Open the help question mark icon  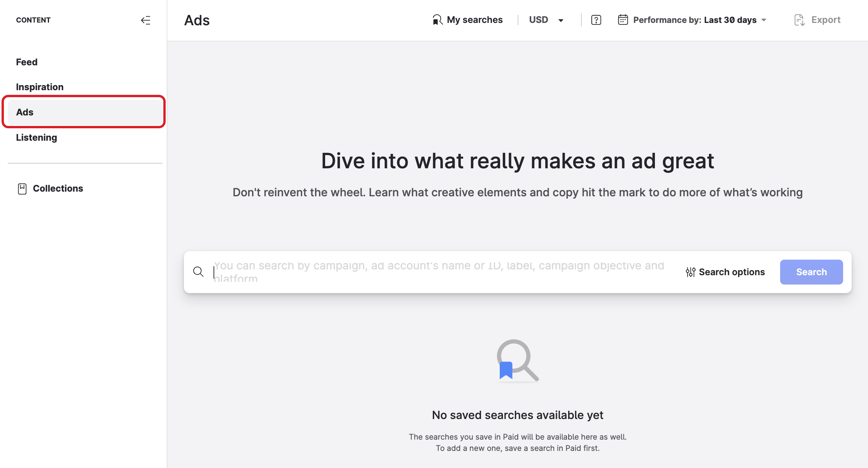point(596,20)
